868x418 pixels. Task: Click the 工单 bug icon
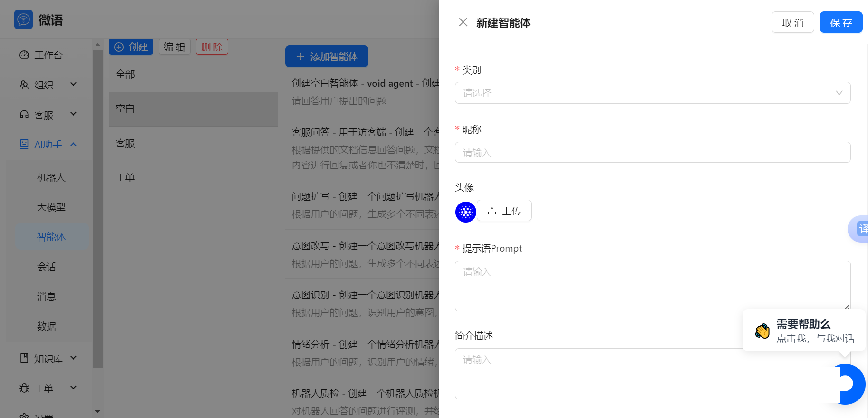(24, 388)
